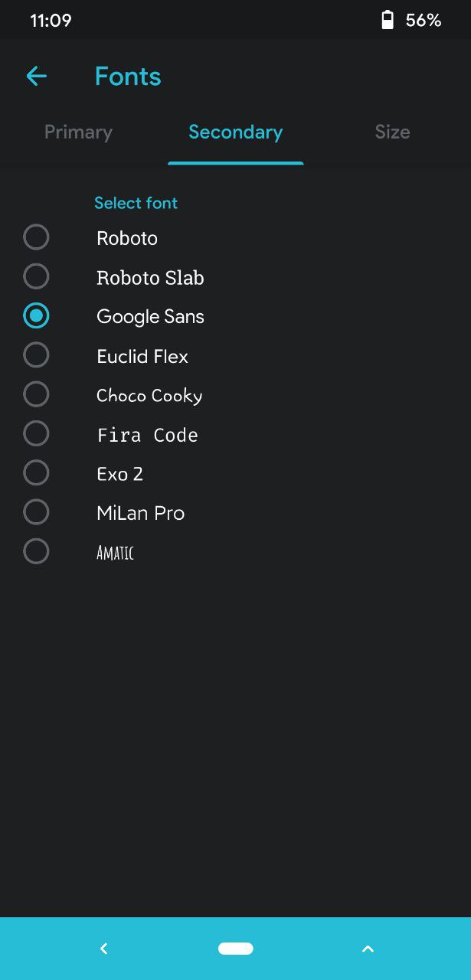471x980 pixels.
Task: Pick the Amatic radio button
Action: pyautogui.click(x=36, y=551)
